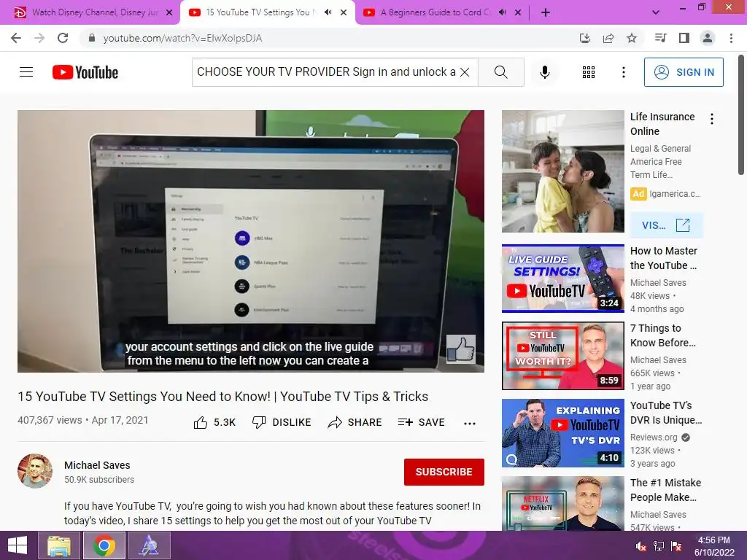Reload the current YouTube page
The width and height of the screenshot is (747, 560).
click(63, 38)
